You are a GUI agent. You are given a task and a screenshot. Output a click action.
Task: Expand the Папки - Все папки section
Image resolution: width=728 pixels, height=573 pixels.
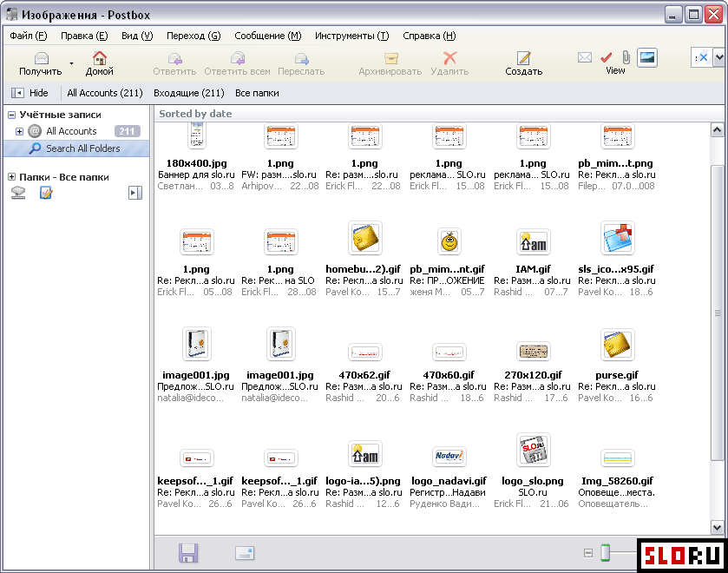[12, 177]
